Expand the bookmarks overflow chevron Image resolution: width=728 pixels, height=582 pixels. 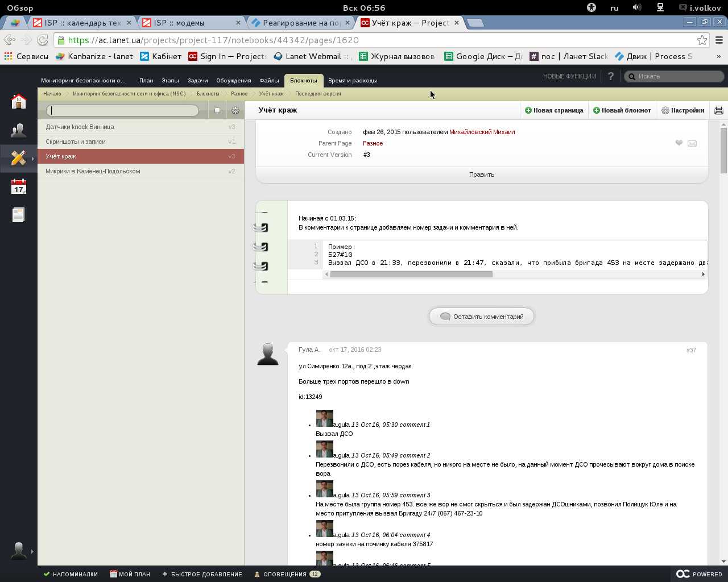click(x=718, y=56)
